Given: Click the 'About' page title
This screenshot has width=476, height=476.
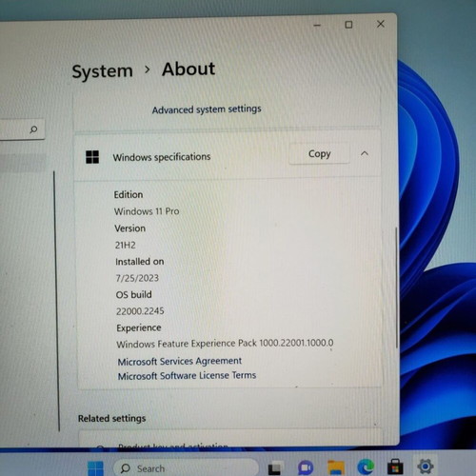Looking at the screenshot, I should pyautogui.click(x=188, y=69).
